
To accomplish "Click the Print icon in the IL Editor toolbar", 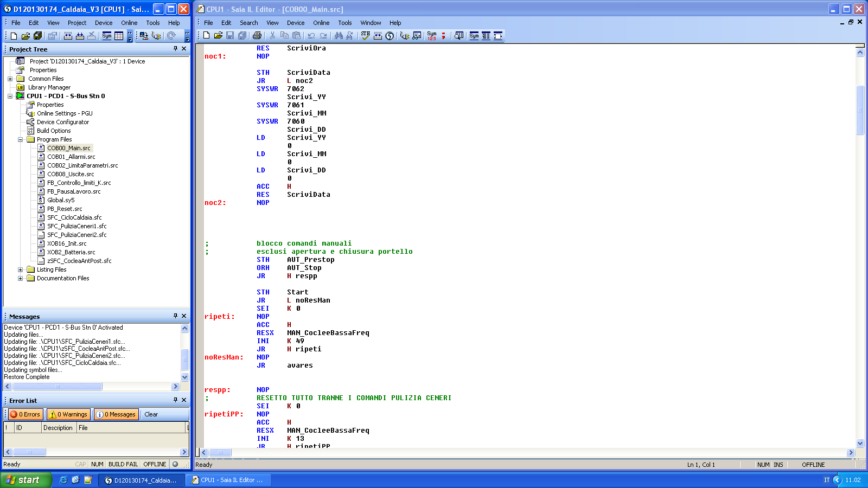I will pos(257,36).
